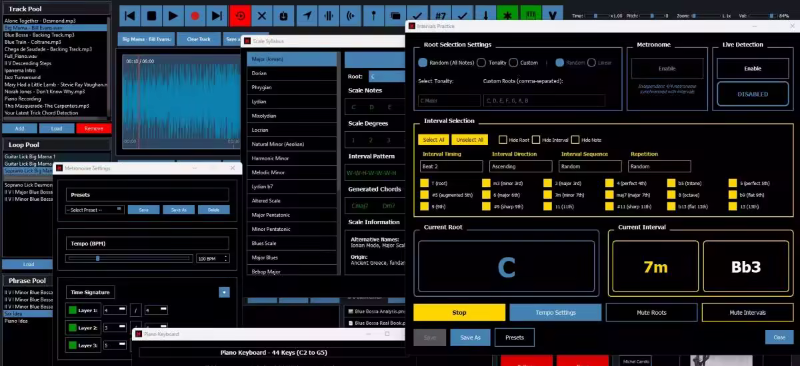The width and height of the screenshot is (800, 366).
Task: Check the Hide Root checkbox
Action: click(x=503, y=139)
